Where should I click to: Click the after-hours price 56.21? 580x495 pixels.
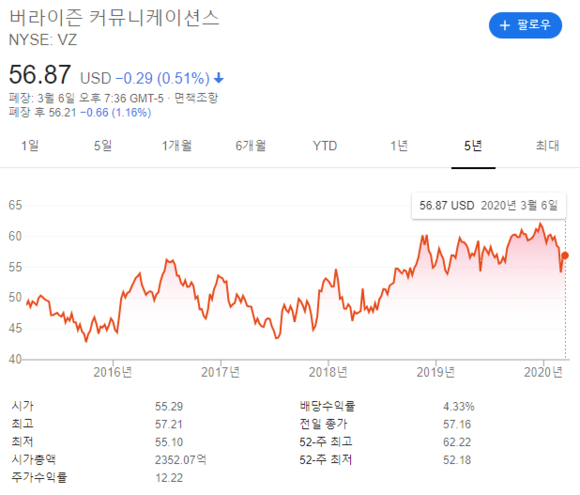click(x=63, y=112)
